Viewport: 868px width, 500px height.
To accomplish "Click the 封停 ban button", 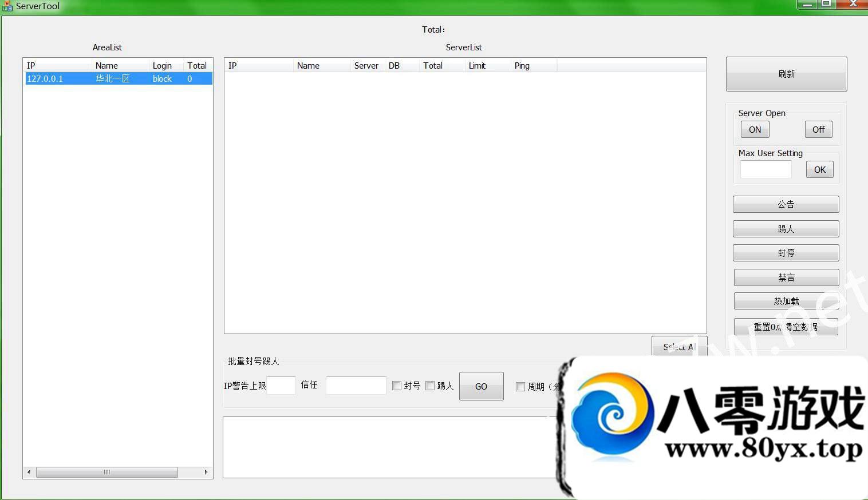I will (786, 253).
